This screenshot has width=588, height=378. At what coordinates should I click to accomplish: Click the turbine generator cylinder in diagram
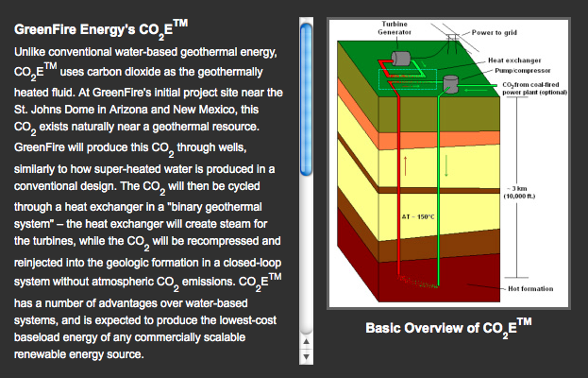point(401,59)
